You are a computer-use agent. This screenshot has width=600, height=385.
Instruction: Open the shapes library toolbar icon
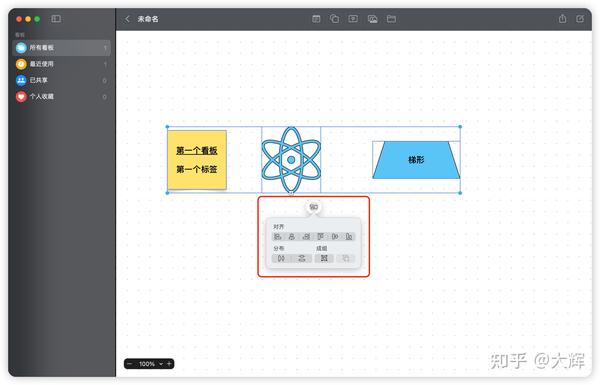334,19
